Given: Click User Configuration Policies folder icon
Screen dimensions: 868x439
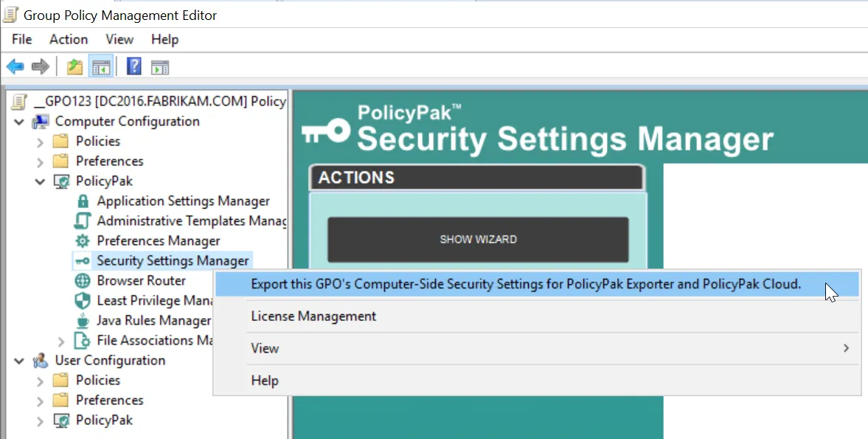Looking at the screenshot, I should click(60, 380).
